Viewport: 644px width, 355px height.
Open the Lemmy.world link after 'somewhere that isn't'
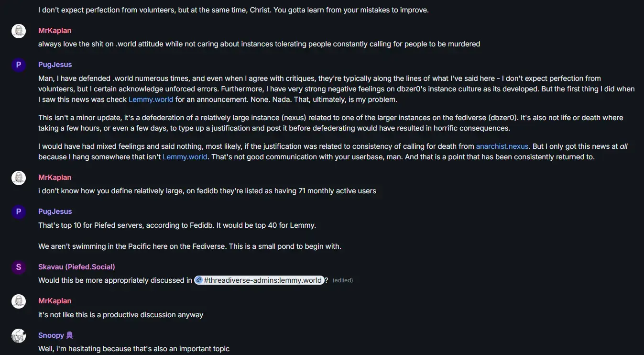click(x=185, y=157)
